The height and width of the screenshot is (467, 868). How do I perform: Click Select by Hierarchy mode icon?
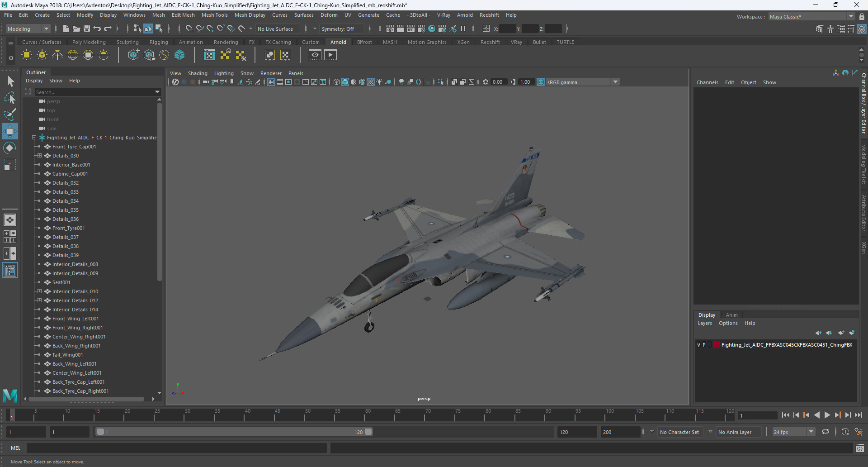point(137,29)
